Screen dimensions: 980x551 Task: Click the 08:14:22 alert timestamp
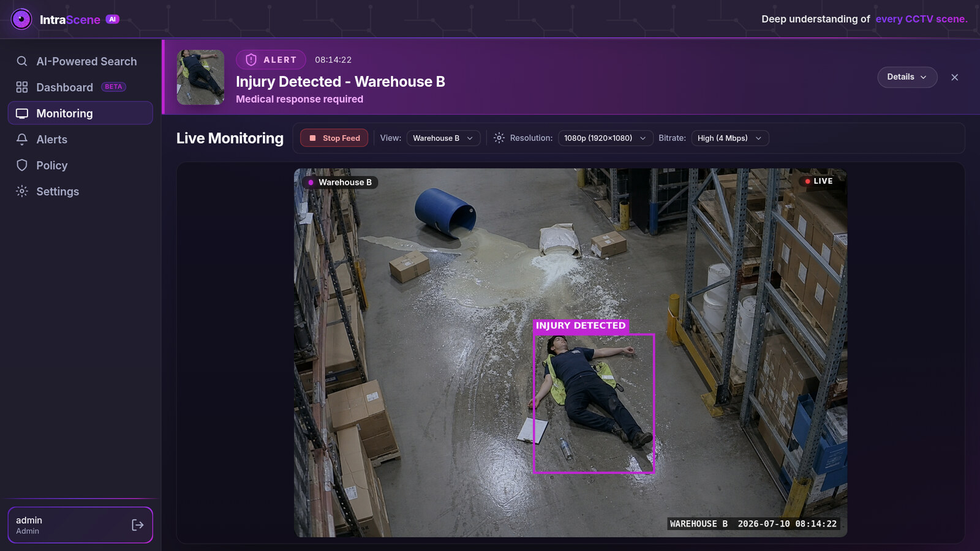(333, 60)
